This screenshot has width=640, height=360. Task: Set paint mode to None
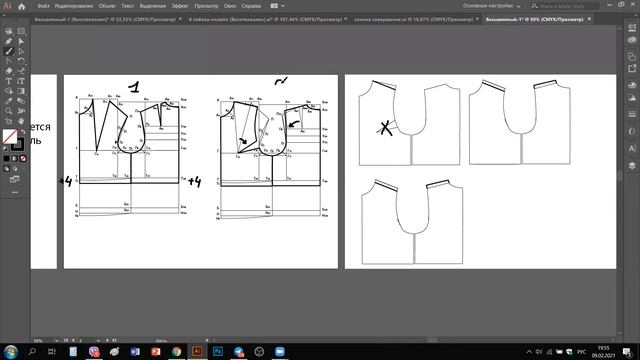point(23,158)
